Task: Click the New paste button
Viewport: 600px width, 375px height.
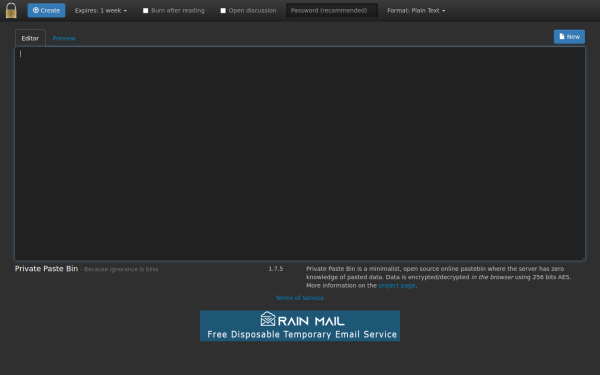Action: point(569,37)
